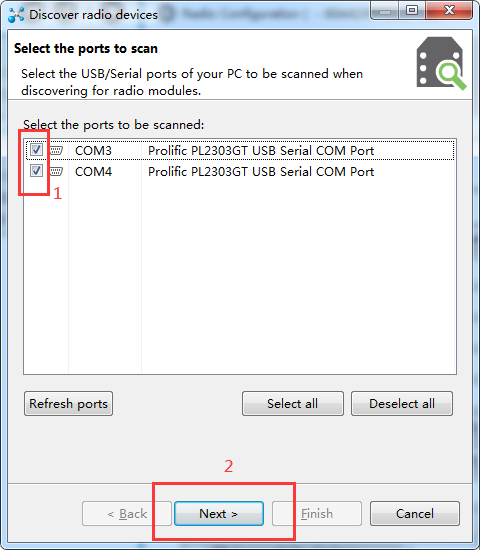Select the COM4 port name cell

pos(93,172)
